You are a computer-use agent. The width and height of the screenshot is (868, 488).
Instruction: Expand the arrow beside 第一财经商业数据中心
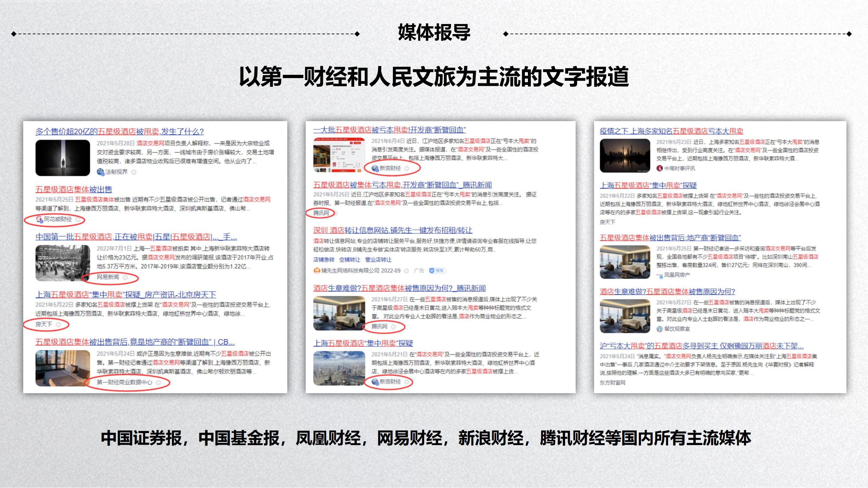tap(158, 383)
